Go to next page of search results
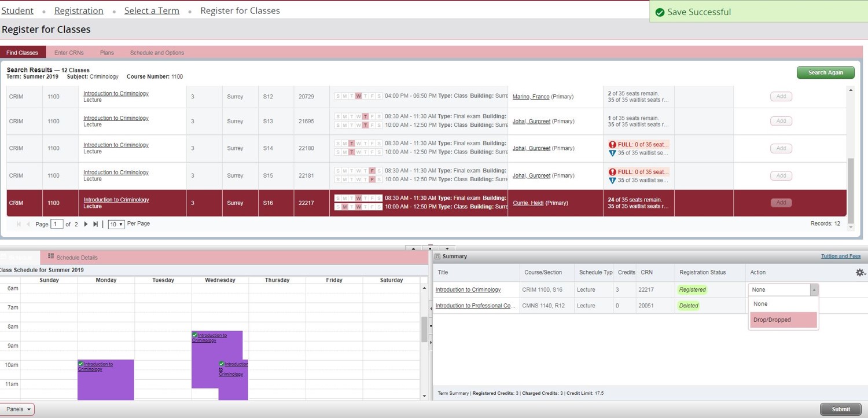 [86, 224]
